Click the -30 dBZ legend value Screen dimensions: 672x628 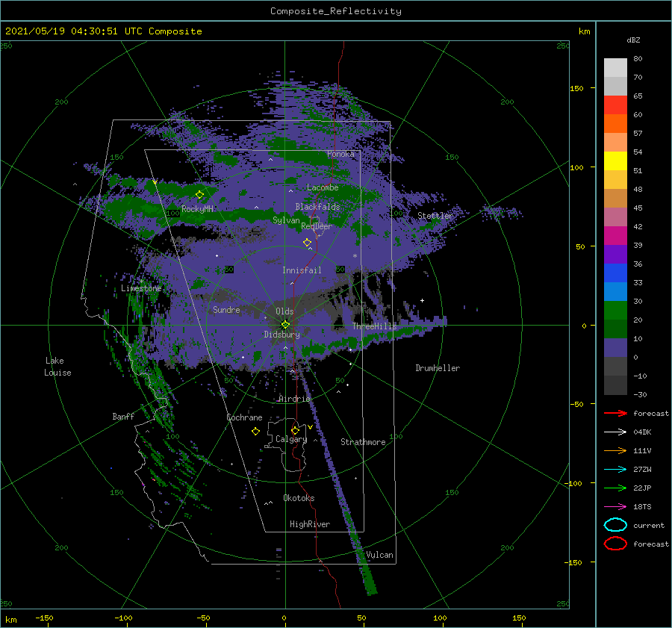point(640,394)
